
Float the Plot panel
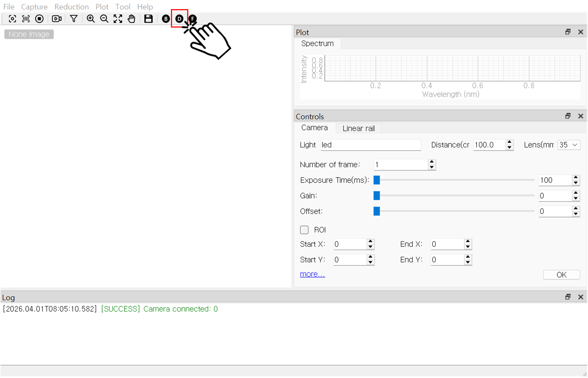point(568,32)
